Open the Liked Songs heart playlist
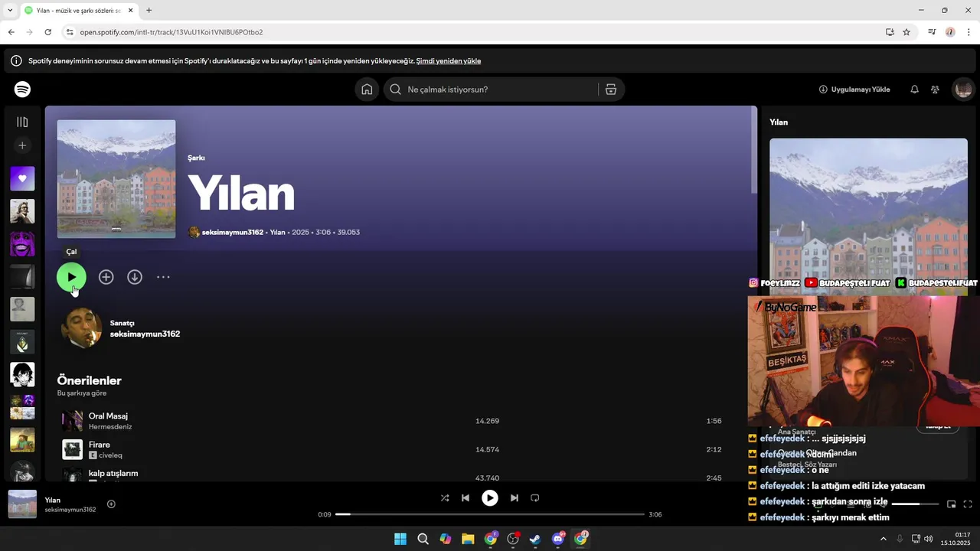Viewport: 980px width, 551px height. [22, 178]
